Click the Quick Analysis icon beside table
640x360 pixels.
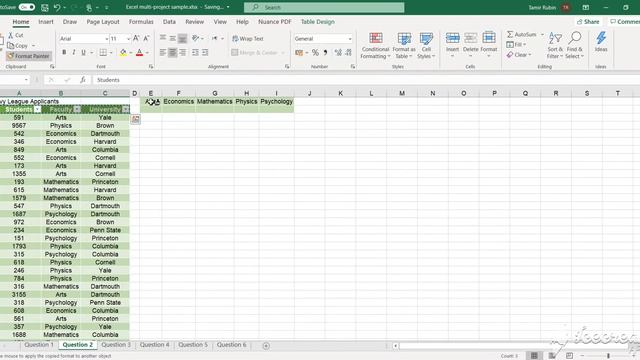pyautogui.click(x=136, y=119)
